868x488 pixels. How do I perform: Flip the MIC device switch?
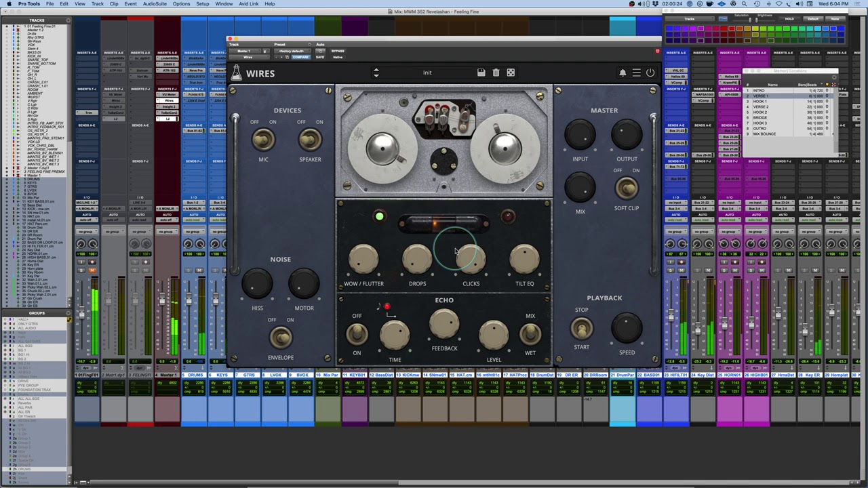263,140
